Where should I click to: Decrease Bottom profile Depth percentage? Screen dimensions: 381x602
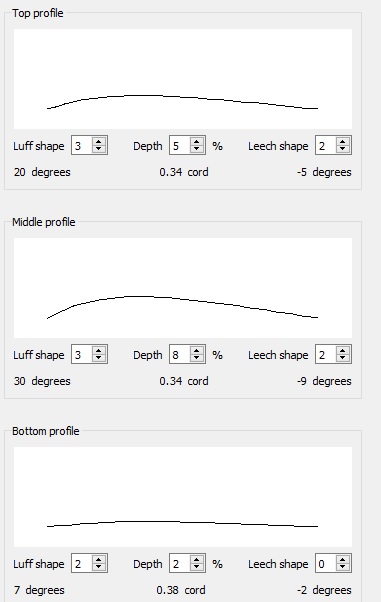pyautogui.click(x=197, y=567)
